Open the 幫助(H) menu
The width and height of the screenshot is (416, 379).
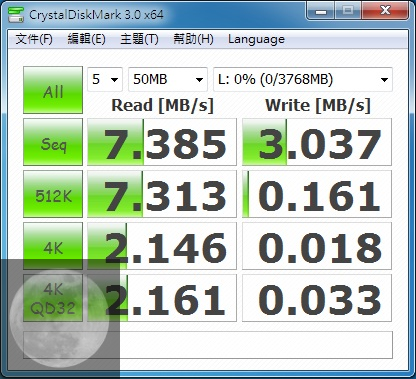[x=193, y=39]
